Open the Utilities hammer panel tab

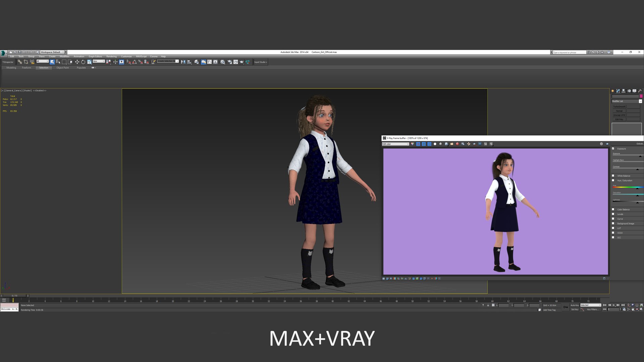point(640,91)
